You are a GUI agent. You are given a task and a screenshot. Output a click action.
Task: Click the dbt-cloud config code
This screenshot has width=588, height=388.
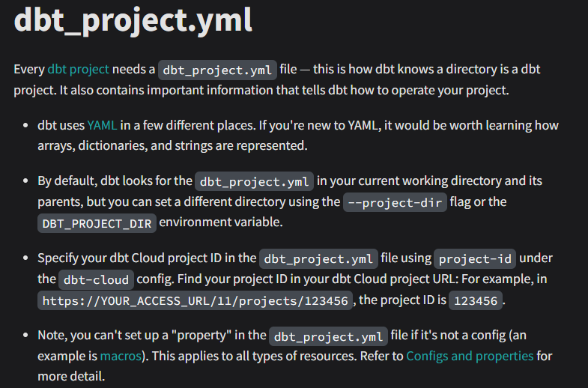point(97,280)
